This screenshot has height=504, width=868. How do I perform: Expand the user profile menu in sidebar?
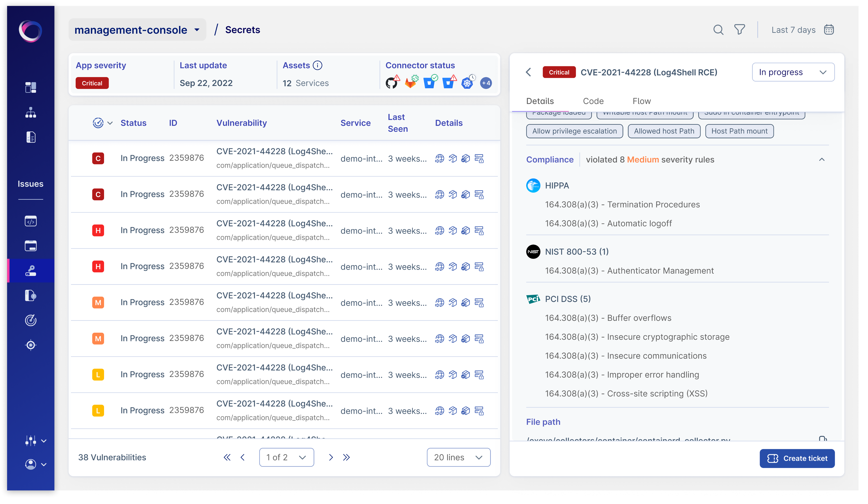point(35,464)
